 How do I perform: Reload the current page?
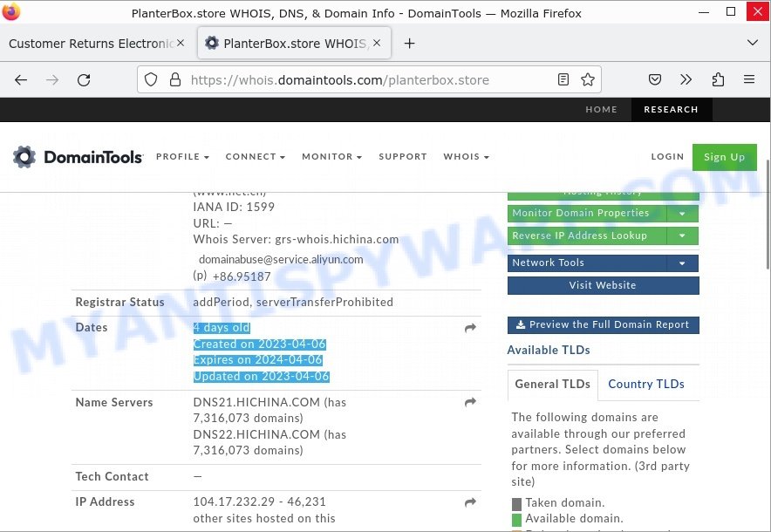(84, 79)
